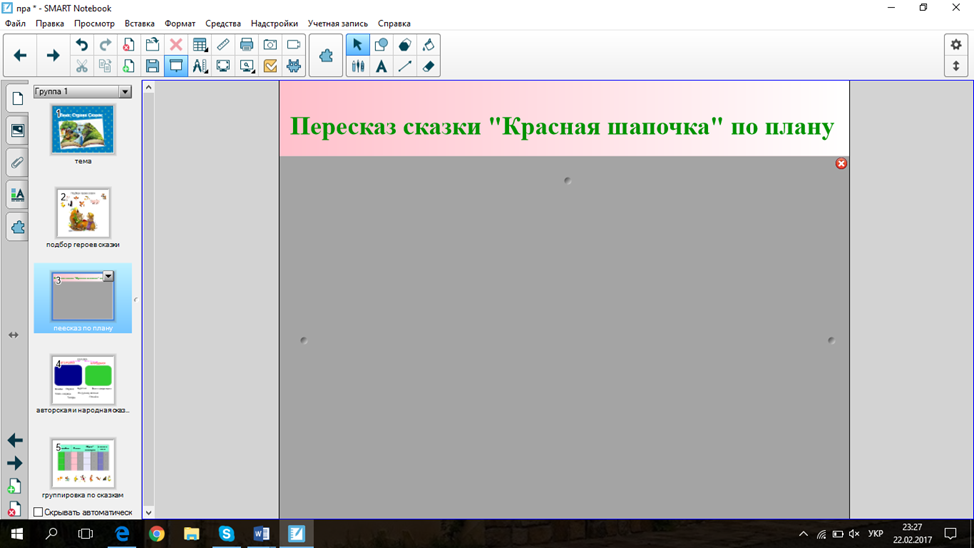Open the Measurement tools dropdown

(x=223, y=45)
